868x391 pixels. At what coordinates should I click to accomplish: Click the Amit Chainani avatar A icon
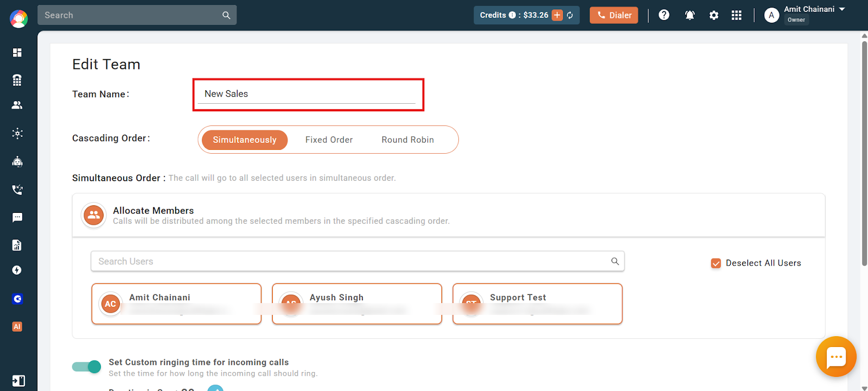(x=771, y=15)
